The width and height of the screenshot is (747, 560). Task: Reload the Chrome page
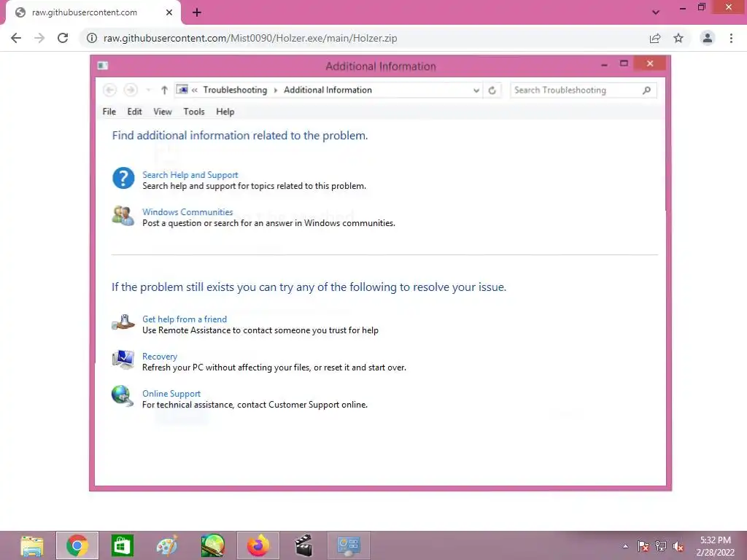(63, 38)
